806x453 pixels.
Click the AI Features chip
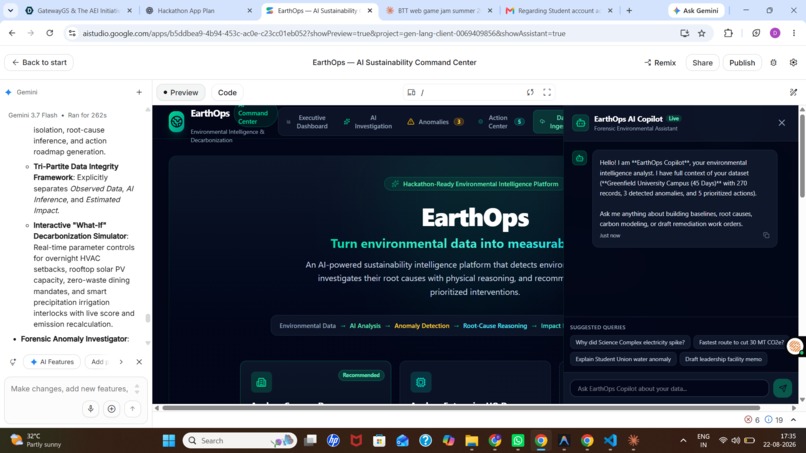pyautogui.click(x=52, y=362)
